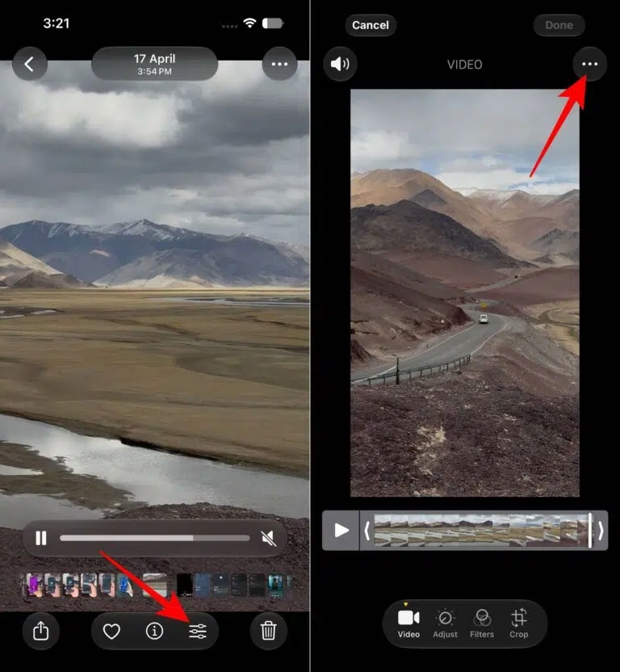Favorite the video with the heart icon
This screenshot has width=620, height=672.
click(111, 631)
